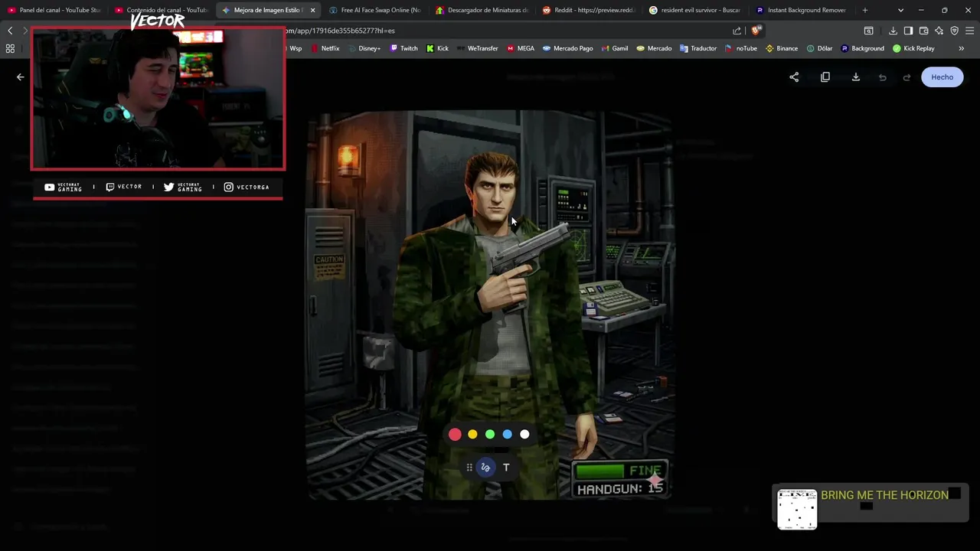Viewport: 980px width, 551px height.
Task: Select the red color dot
Action: (x=455, y=435)
